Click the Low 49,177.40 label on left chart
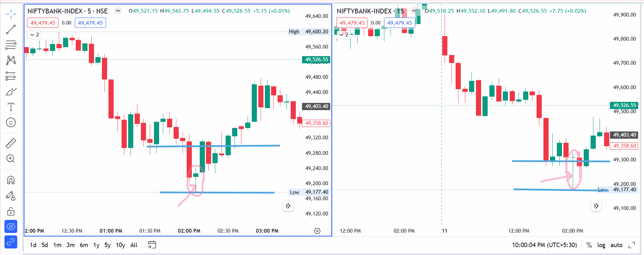This screenshot has height=255, width=644. [309, 192]
